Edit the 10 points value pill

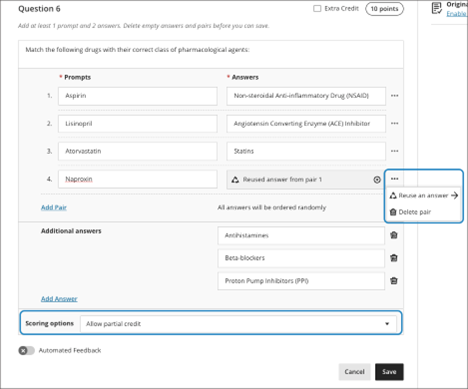pos(384,9)
